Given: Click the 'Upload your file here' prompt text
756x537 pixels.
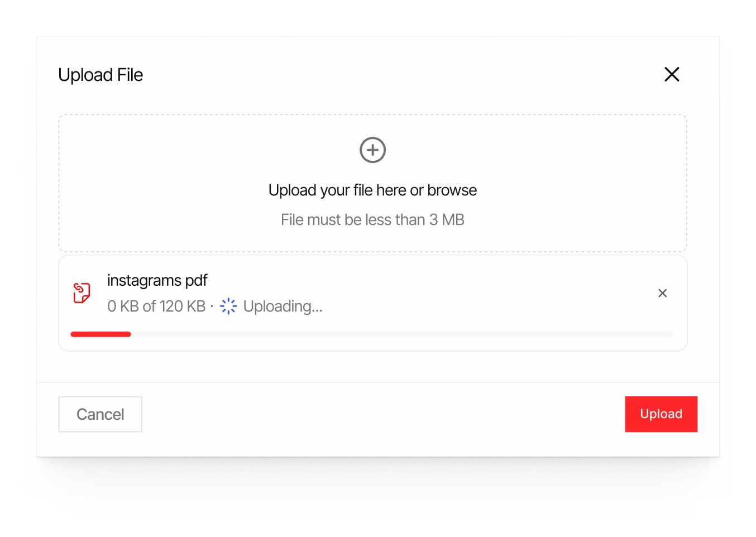Looking at the screenshot, I should 337,190.
